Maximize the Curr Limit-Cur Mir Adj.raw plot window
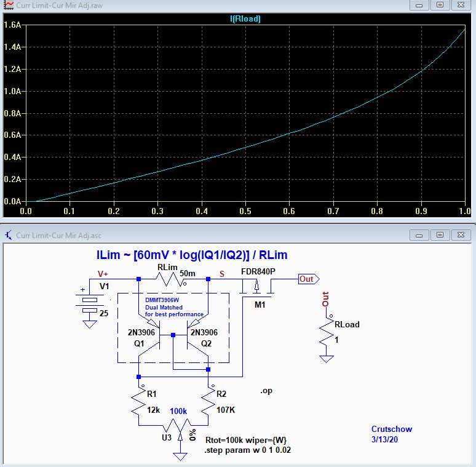Viewport: 476px width, 467px height. point(440,5)
